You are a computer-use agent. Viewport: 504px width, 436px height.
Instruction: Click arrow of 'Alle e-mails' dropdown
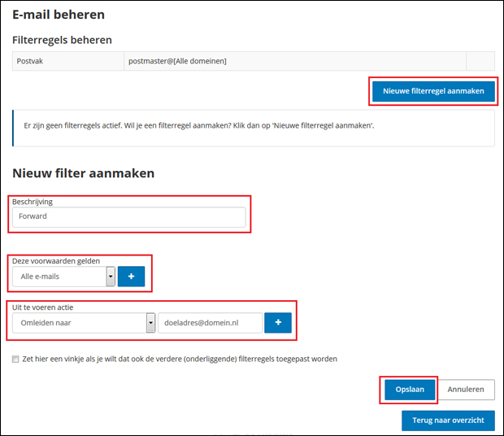pos(110,277)
